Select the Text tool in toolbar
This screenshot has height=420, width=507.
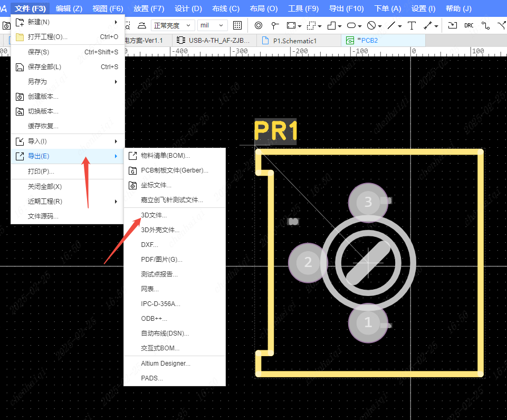[x=412, y=25]
